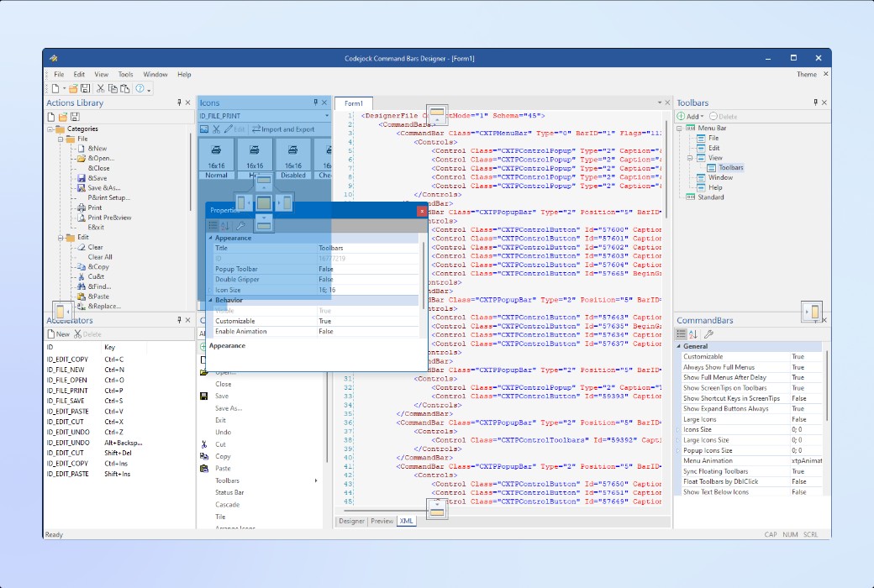
Task: Switch to the Preview tab
Action: pyautogui.click(x=382, y=521)
